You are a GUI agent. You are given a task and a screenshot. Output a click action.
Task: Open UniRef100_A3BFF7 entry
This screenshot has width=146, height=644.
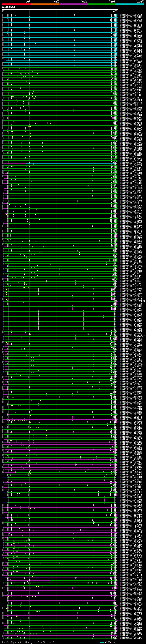(131, 82)
